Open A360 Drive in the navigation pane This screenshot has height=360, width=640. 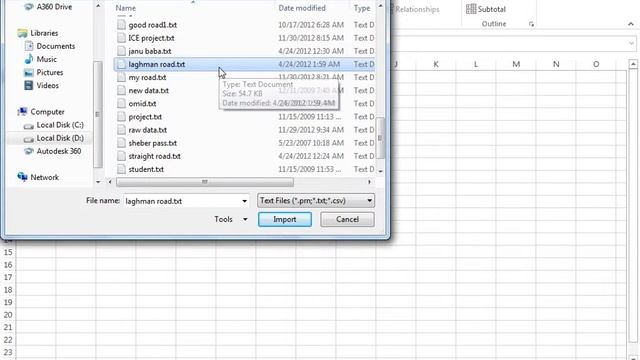54,7
